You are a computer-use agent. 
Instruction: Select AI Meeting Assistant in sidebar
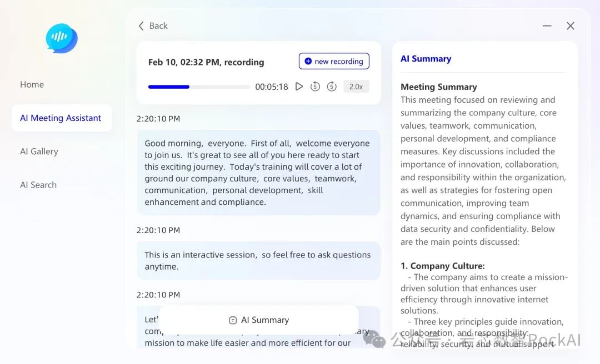[61, 118]
